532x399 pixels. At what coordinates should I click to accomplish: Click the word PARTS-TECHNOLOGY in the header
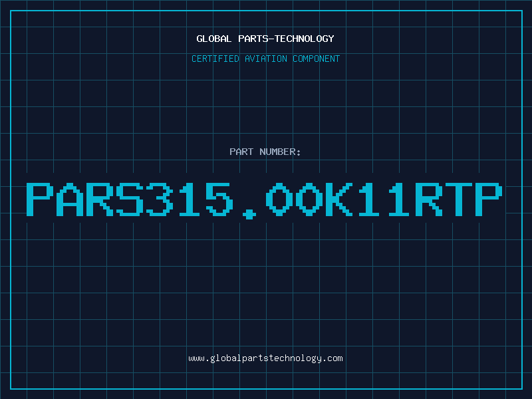pyautogui.click(x=287, y=39)
